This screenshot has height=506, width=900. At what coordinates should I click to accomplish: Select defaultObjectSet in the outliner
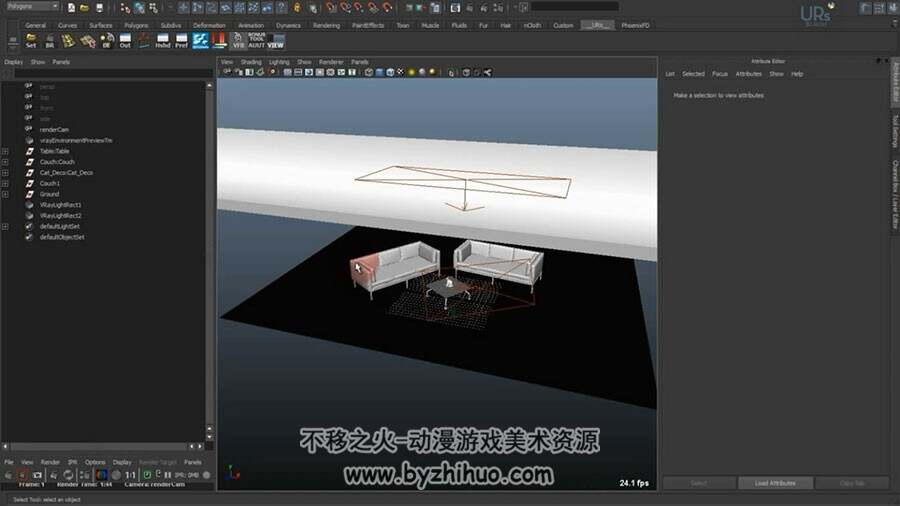[x=62, y=237]
